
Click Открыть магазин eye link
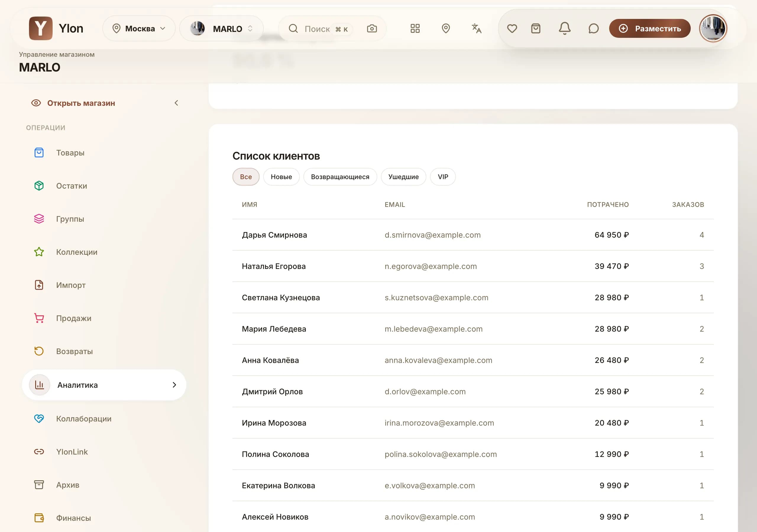[x=73, y=103]
